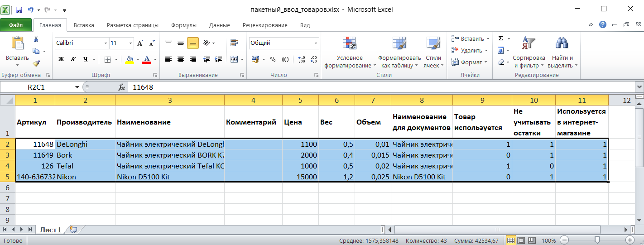Toggle wrap text in cells

coord(234,43)
